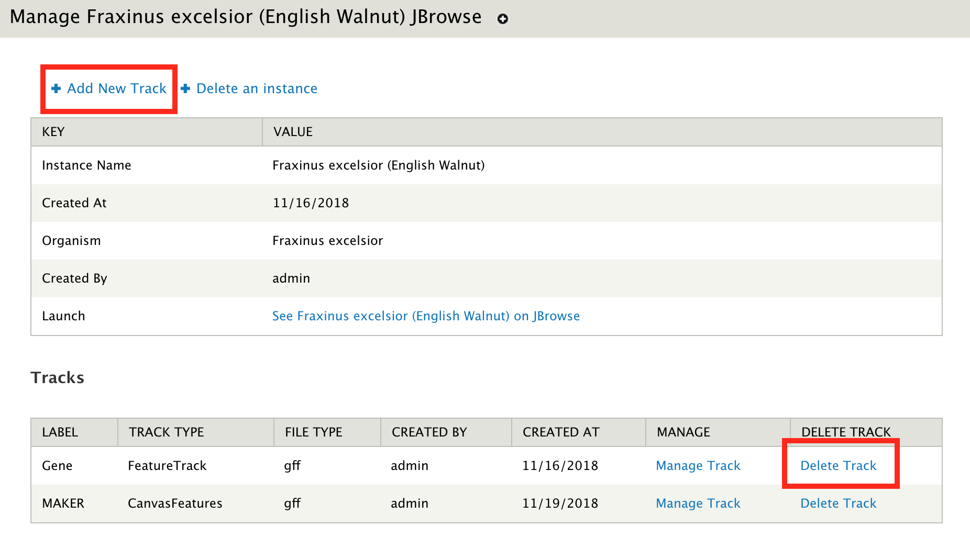This screenshot has width=970, height=560.
Task: Click the CREATED BY column header
Action: point(429,432)
